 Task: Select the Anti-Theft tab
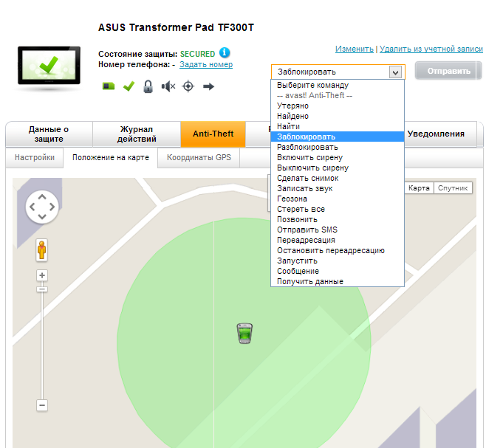pyautogui.click(x=213, y=134)
